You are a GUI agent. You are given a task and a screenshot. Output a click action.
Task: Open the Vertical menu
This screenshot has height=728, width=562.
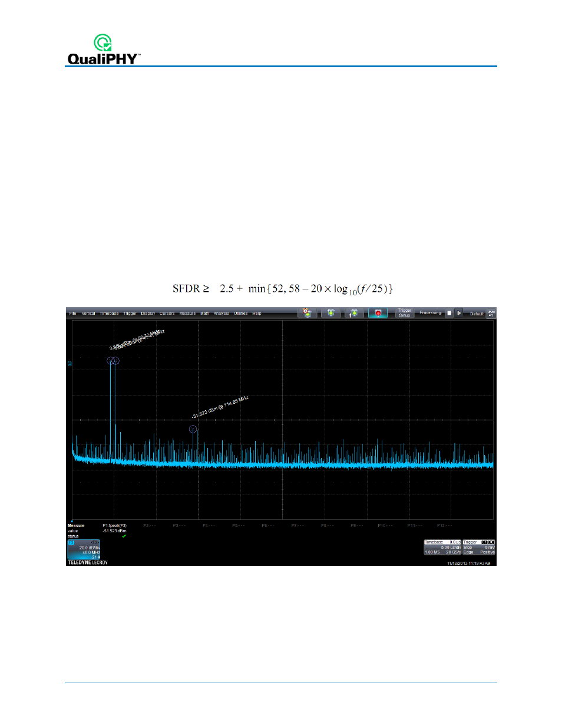click(88, 314)
